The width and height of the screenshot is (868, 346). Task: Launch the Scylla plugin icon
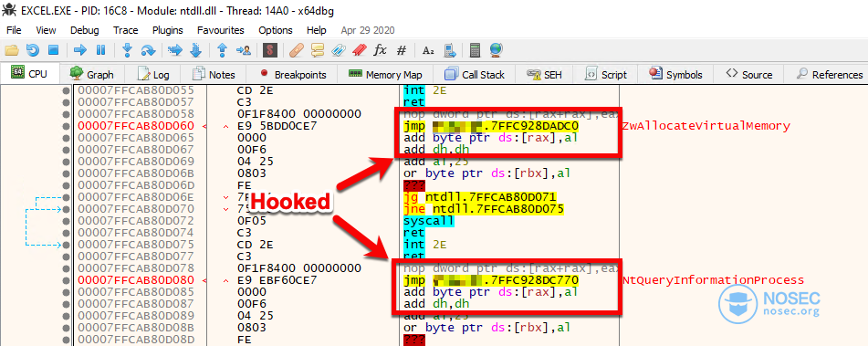[269, 50]
